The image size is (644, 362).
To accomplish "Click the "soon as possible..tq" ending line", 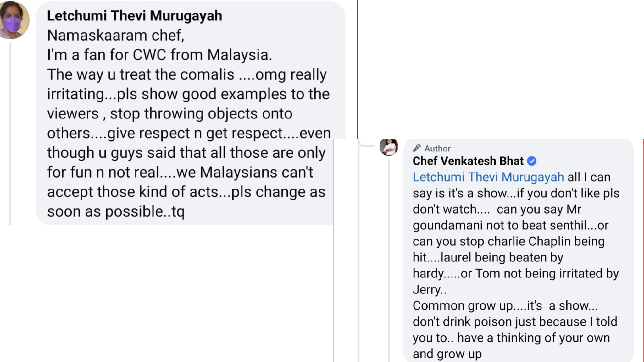I will tap(116, 211).
